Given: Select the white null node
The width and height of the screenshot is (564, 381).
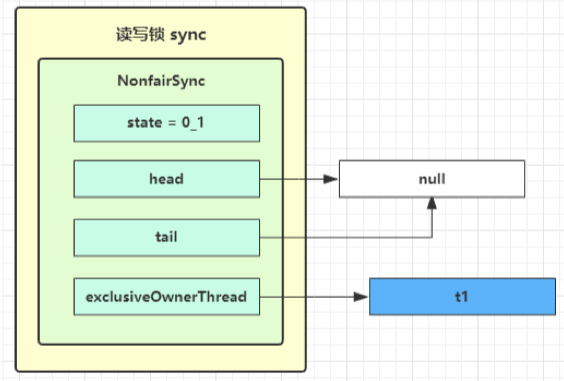Looking at the screenshot, I should coord(432,179).
